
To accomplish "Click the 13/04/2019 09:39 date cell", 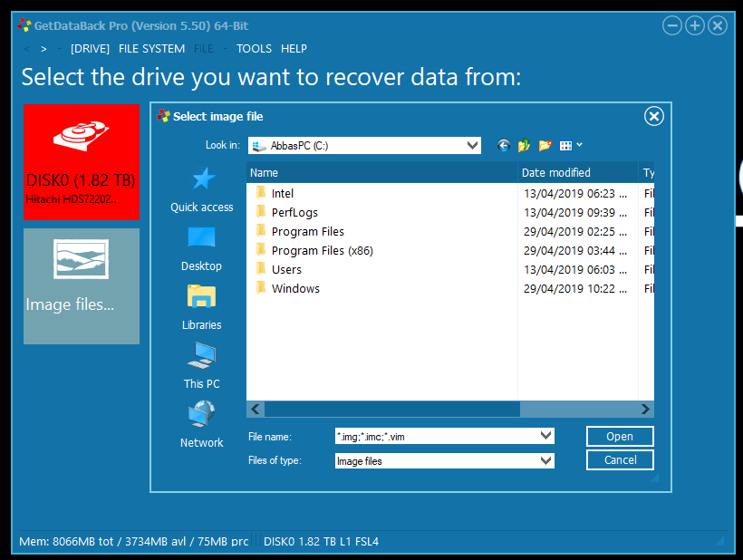I will (x=575, y=212).
